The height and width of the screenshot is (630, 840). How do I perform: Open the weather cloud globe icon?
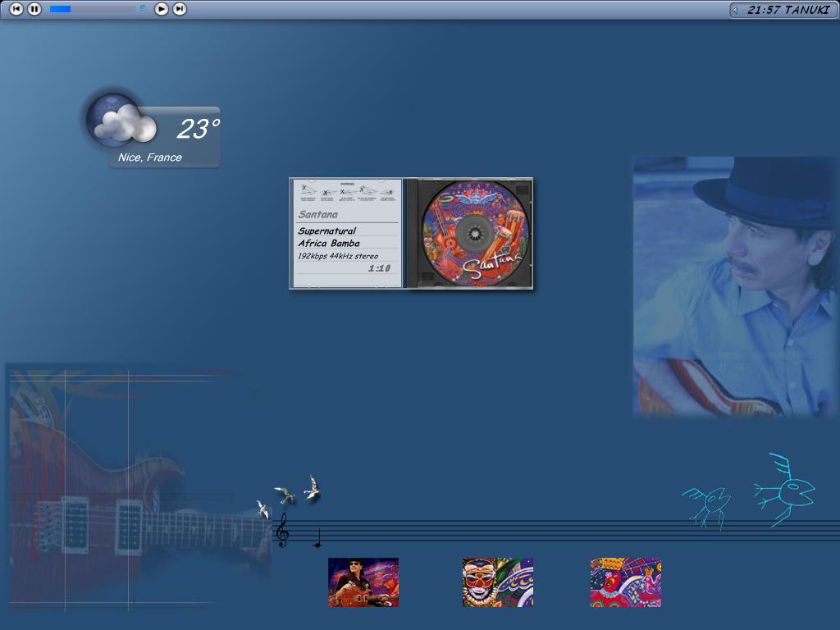point(121,121)
